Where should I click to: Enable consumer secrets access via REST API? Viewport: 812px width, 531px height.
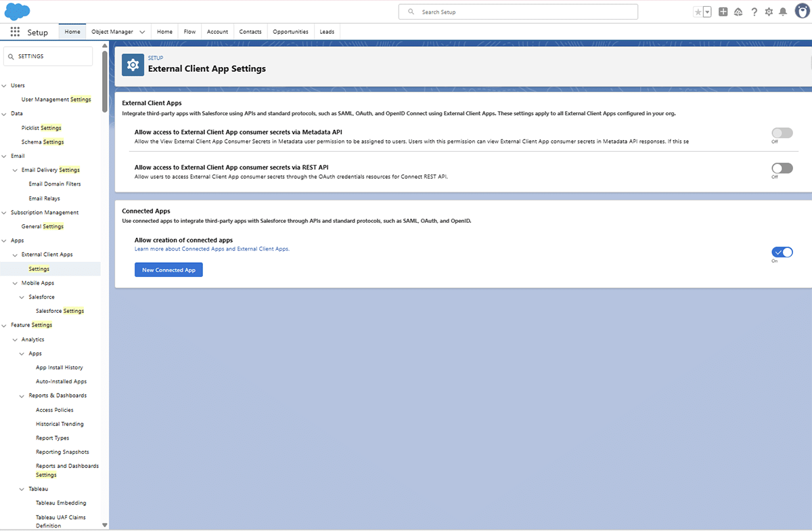coord(782,168)
